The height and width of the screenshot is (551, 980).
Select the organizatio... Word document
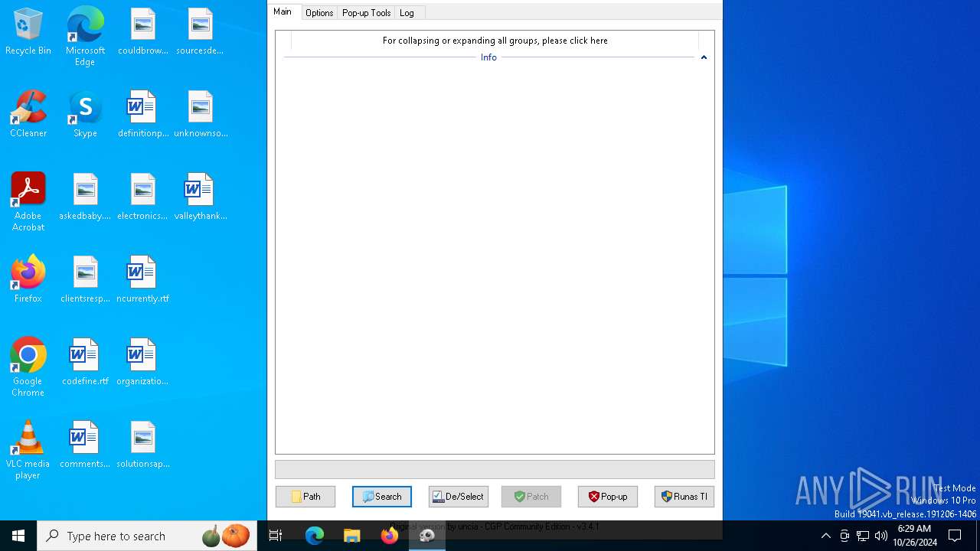coord(143,363)
